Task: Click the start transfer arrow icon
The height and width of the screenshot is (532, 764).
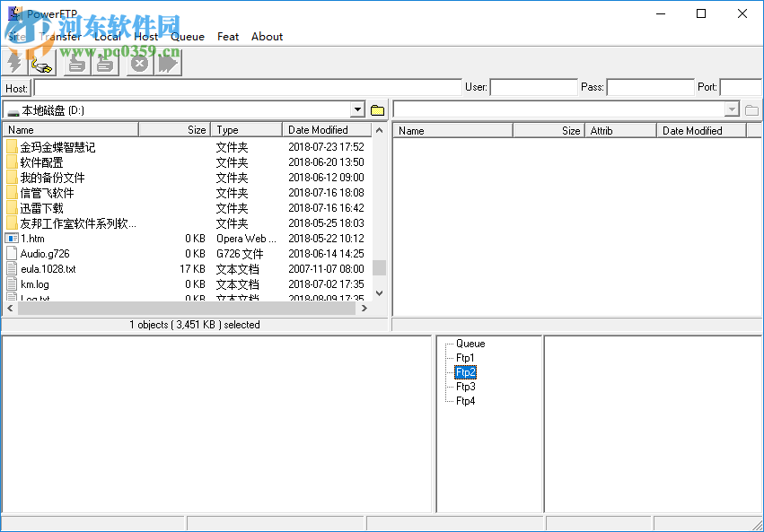Action: tap(167, 63)
